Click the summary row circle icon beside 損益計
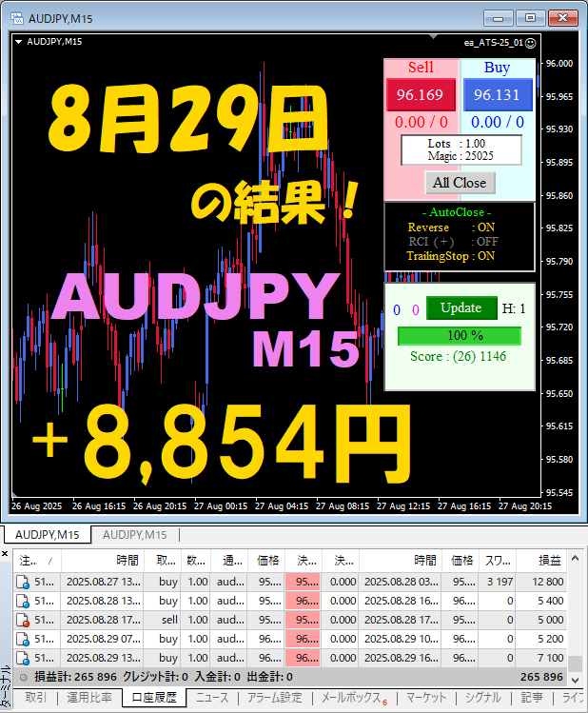The image size is (588, 713). click(x=23, y=678)
